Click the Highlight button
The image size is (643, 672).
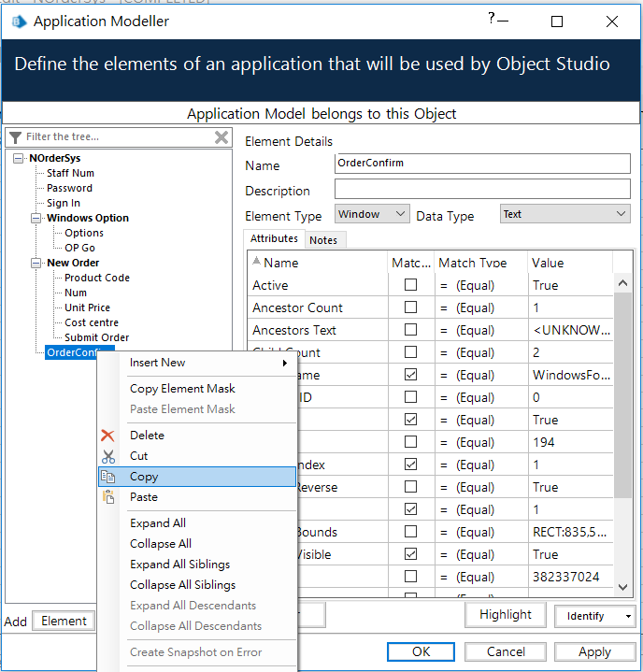(506, 615)
